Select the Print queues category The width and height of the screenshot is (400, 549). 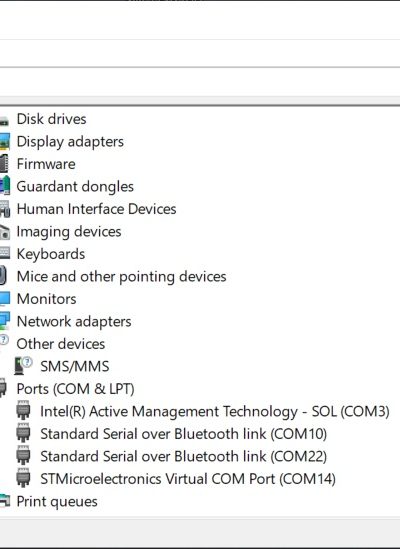pyautogui.click(x=57, y=501)
